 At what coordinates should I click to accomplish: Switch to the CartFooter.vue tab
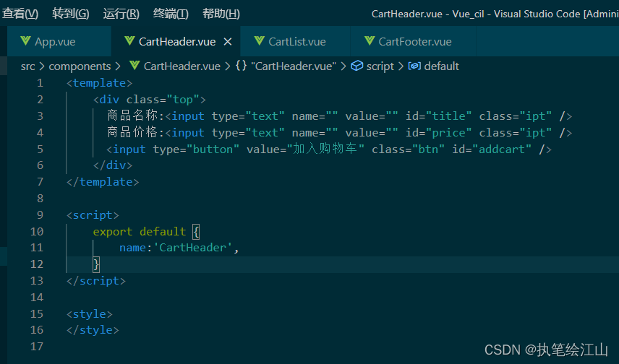pyautogui.click(x=414, y=41)
